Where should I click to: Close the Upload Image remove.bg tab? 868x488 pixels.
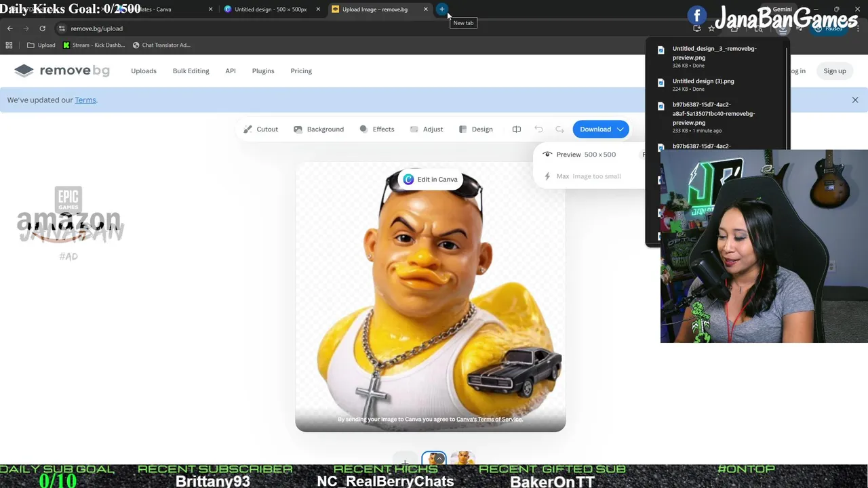(426, 9)
